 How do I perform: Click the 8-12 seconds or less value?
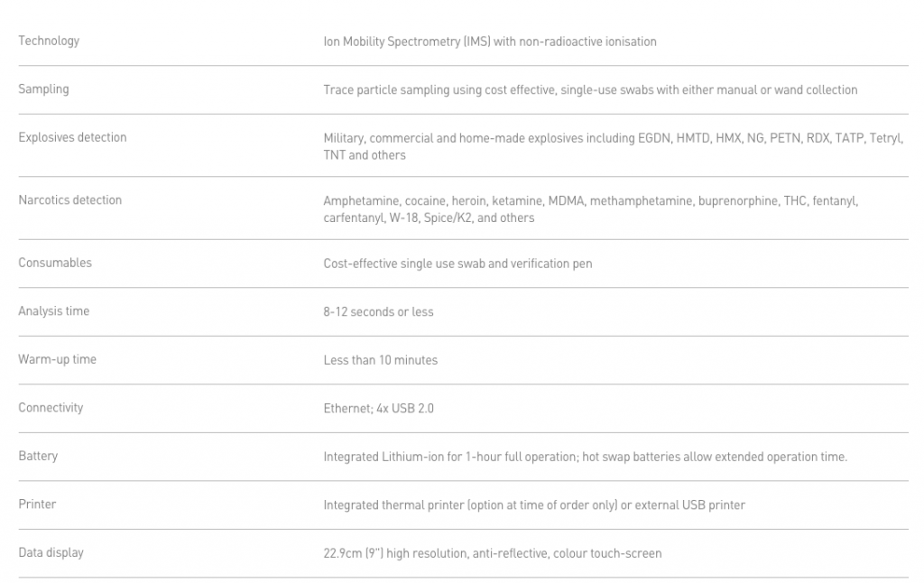[x=378, y=312]
